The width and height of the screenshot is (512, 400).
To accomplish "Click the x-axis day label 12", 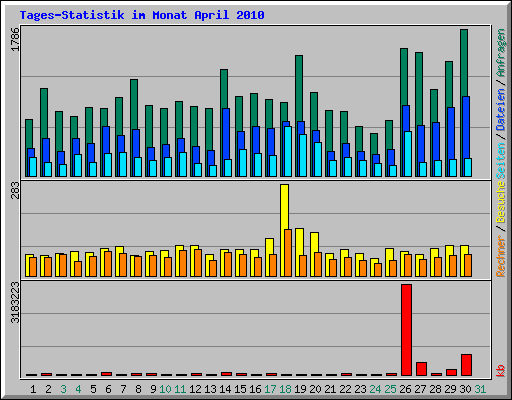I will click(x=195, y=389).
